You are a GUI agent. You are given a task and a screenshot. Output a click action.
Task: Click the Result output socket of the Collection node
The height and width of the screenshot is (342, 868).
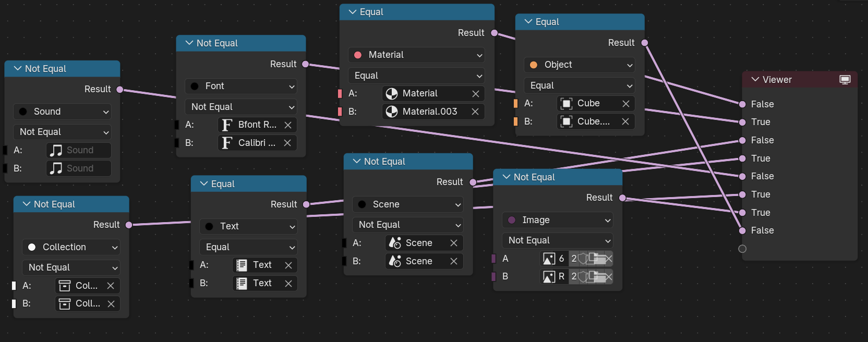coord(128,225)
